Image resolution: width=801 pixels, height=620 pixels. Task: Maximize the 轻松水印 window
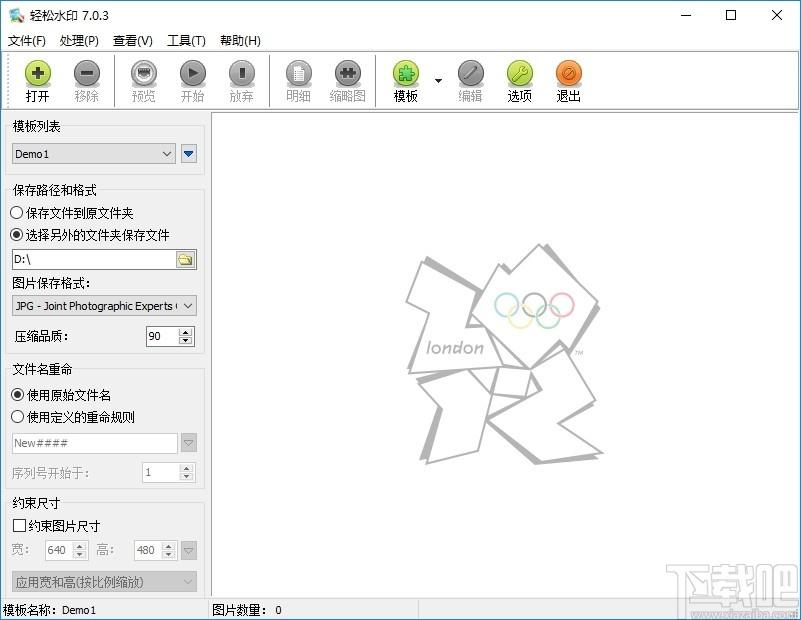coord(731,15)
